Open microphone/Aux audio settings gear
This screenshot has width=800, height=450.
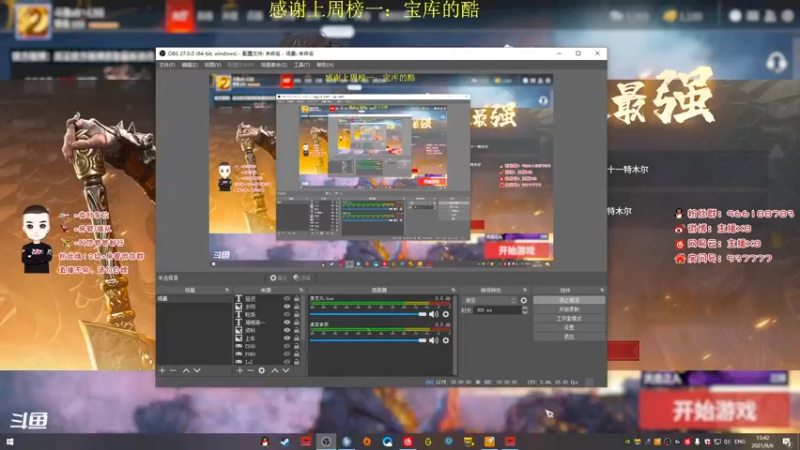(446, 314)
